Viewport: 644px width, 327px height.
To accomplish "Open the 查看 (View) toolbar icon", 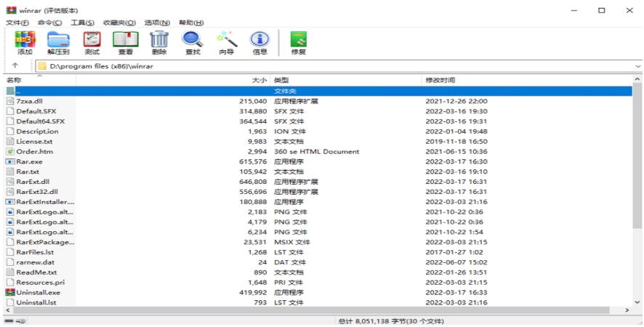I will point(125,42).
